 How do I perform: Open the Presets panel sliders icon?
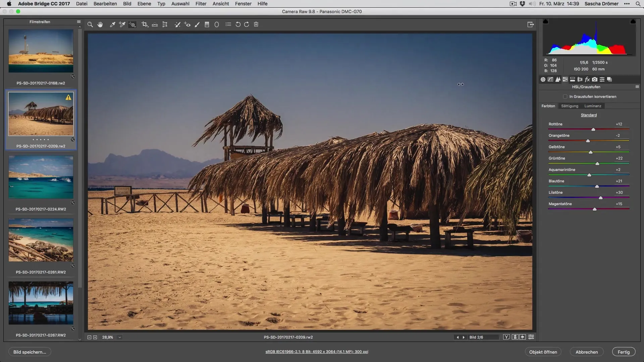tap(602, 79)
